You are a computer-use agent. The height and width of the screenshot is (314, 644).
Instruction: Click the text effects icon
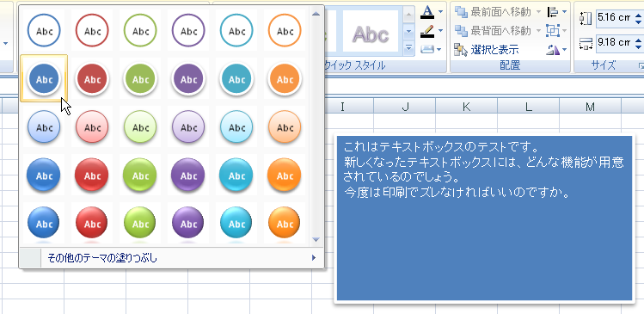(x=427, y=50)
